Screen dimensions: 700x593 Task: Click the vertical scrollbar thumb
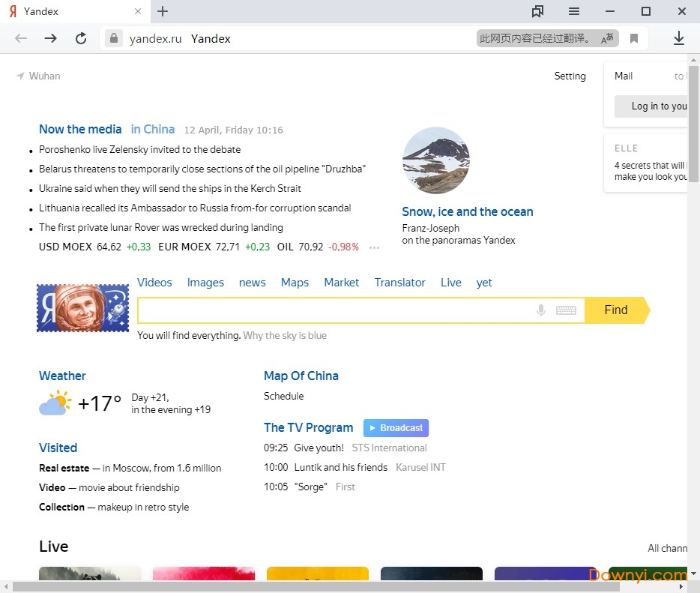(x=693, y=124)
